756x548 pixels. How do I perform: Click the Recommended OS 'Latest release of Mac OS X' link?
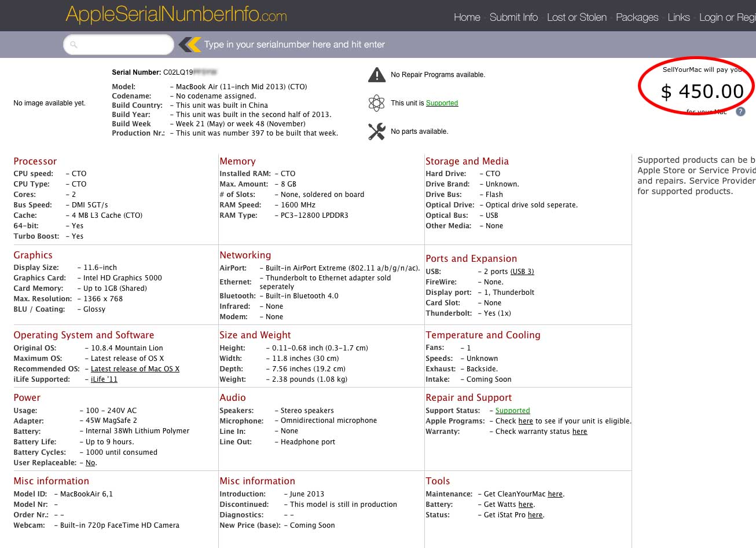pyautogui.click(x=135, y=369)
